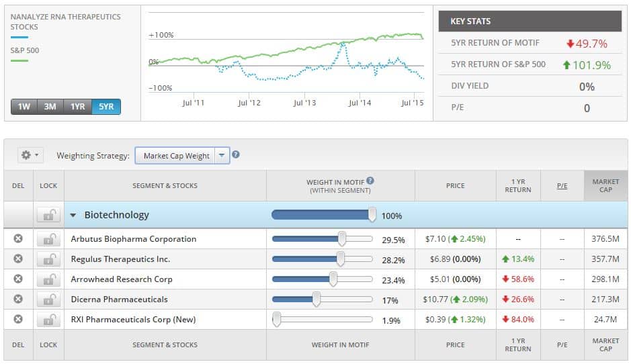The height and width of the screenshot is (364, 631).
Task: Sort by the Market Cap column header
Action: [605, 185]
